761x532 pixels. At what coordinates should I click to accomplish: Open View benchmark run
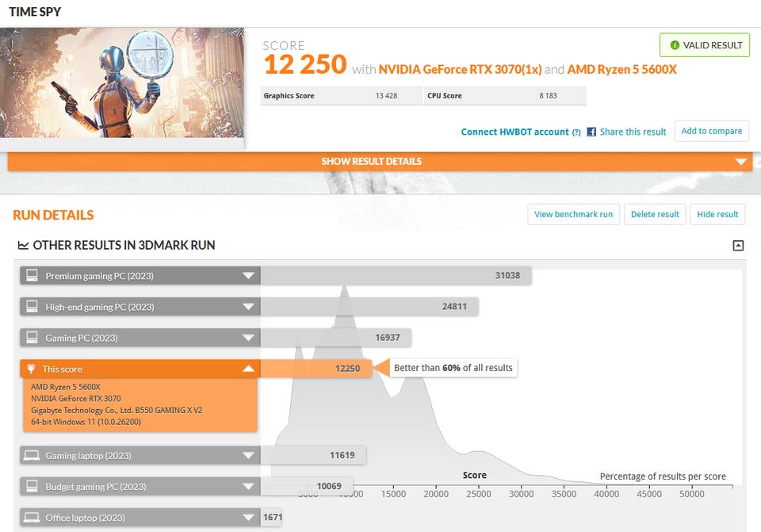pyautogui.click(x=574, y=215)
